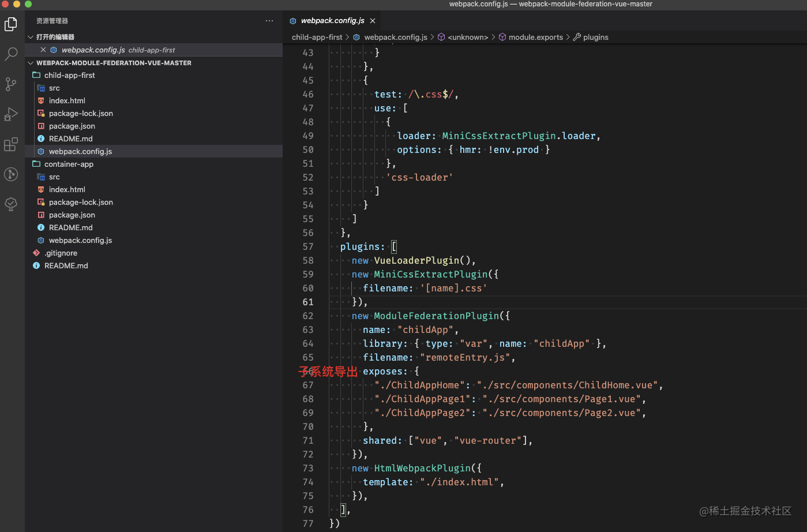Open the Search view icon
This screenshot has width=807, height=532.
tap(11, 54)
